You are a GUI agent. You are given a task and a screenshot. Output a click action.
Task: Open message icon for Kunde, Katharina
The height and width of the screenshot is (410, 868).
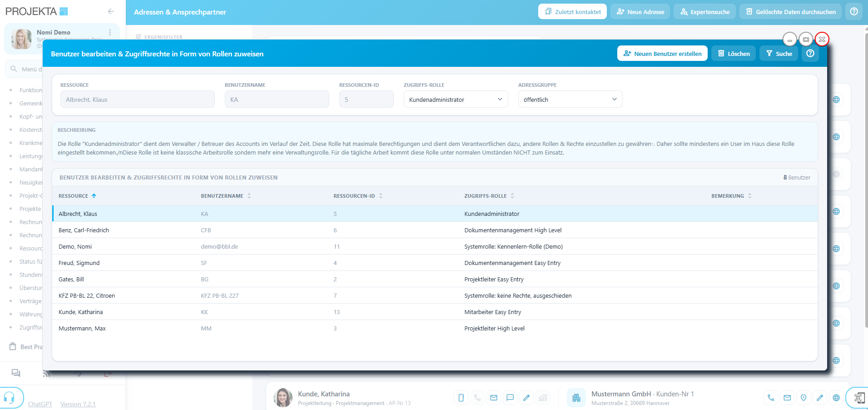510,398
